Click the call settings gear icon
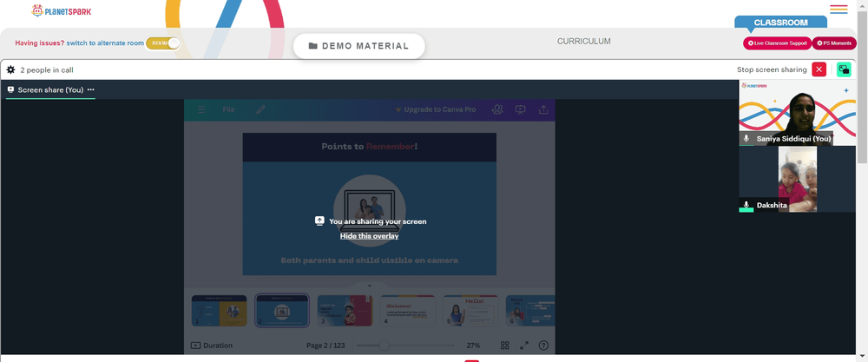The height and width of the screenshot is (362, 868). pyautogui.click(x=11, y=69)
